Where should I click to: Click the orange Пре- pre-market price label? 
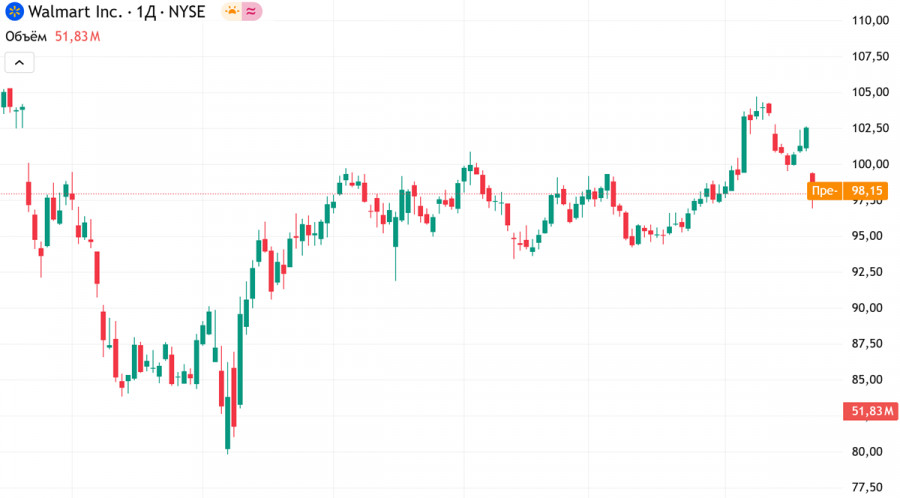point(824,190)
